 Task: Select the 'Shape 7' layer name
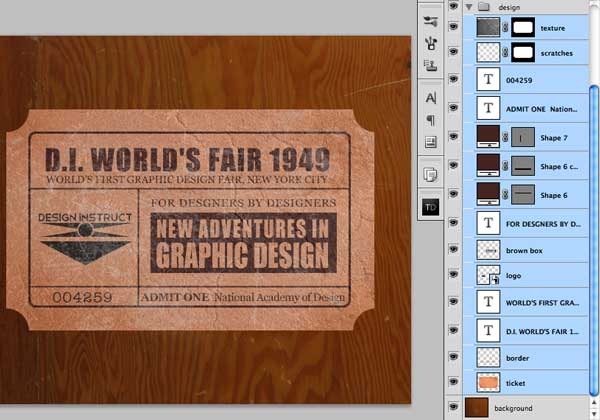point(554,138)
